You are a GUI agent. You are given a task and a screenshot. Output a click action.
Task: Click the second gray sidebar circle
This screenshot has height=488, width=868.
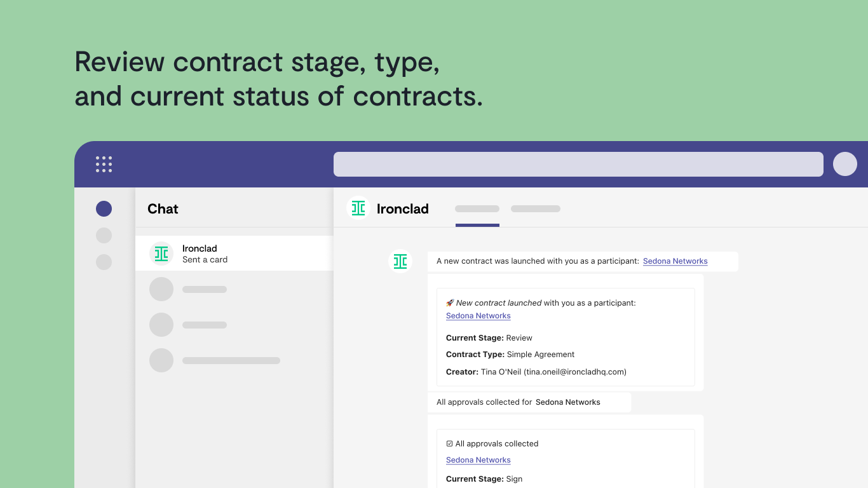click(x=104, y=235)
